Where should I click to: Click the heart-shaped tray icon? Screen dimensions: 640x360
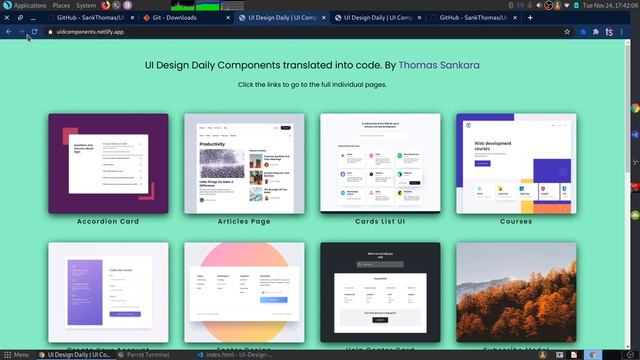(x=567, y=5)
